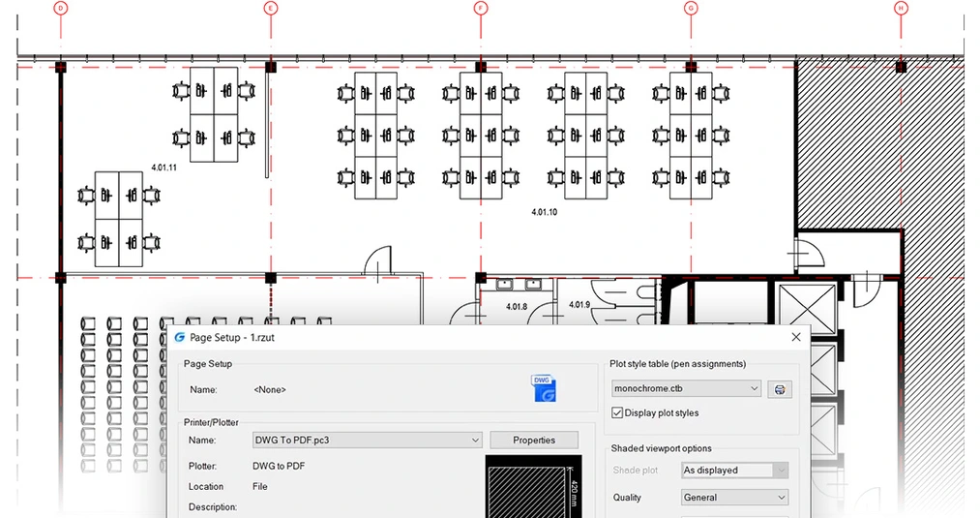Select room label 4.01.11 in drawing
The width and height of the screenshot is (980, 518).
click(x=164, y=168)
